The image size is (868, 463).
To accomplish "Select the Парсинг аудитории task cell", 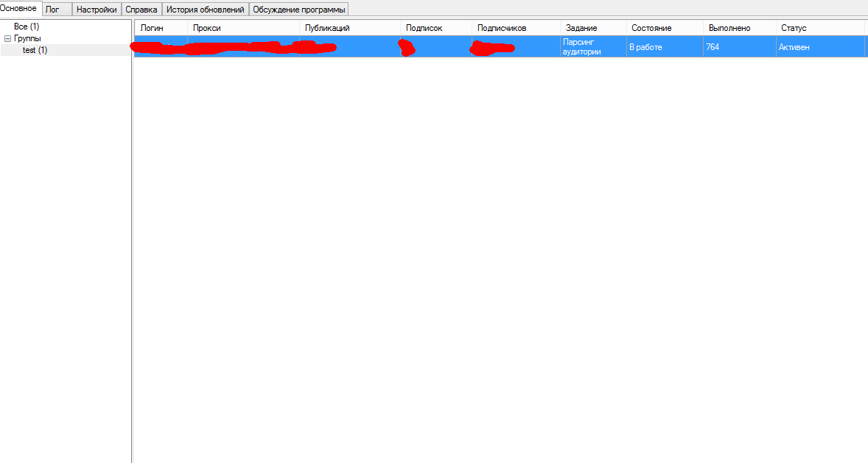I will coord(582,47).
